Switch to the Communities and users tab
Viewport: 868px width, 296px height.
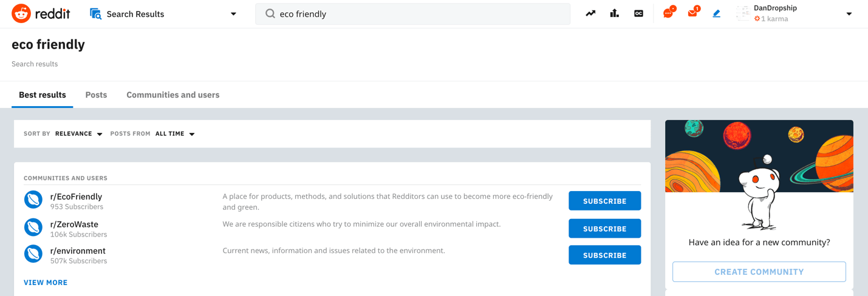[173, 95]
